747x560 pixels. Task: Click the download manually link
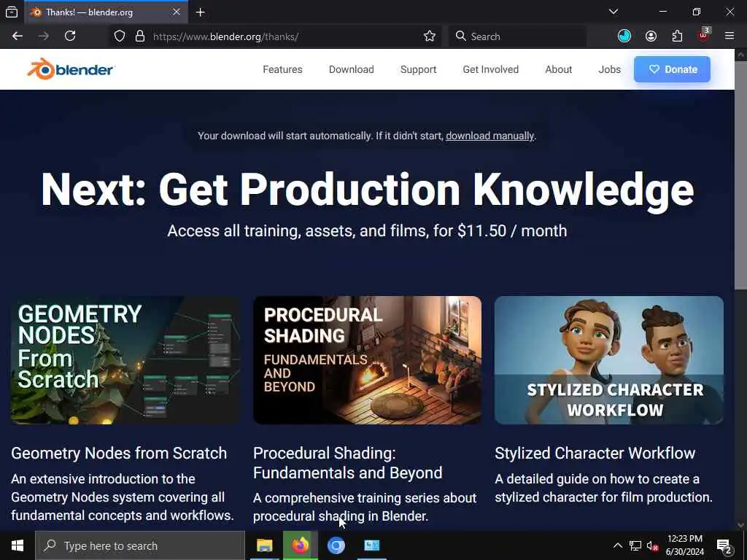click(489, 136)
